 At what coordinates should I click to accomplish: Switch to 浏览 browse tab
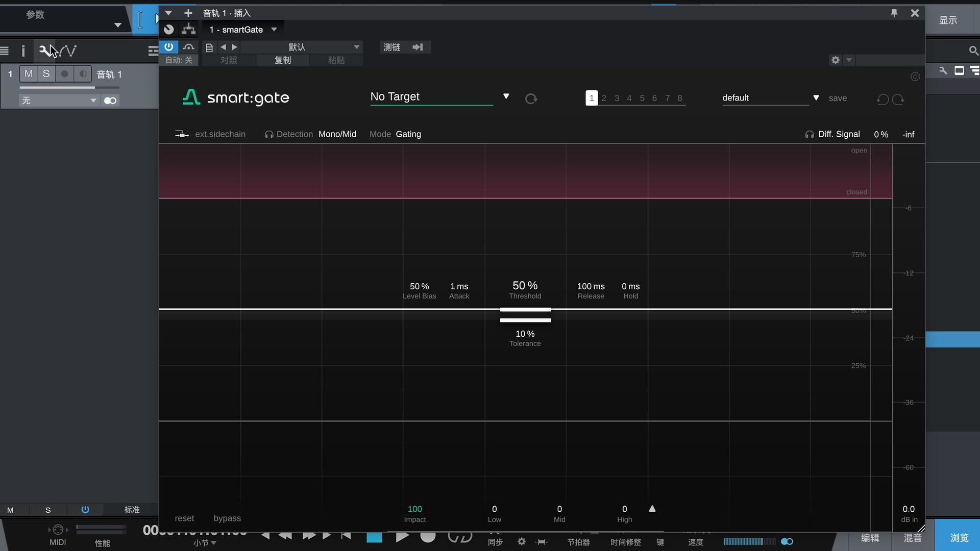(959, 538)
